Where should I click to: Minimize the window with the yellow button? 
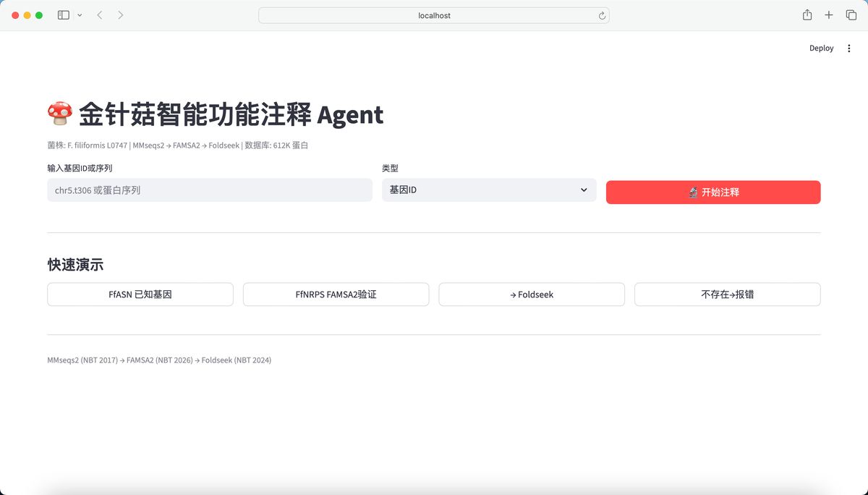pyautogui.click(x=27, y=15)
